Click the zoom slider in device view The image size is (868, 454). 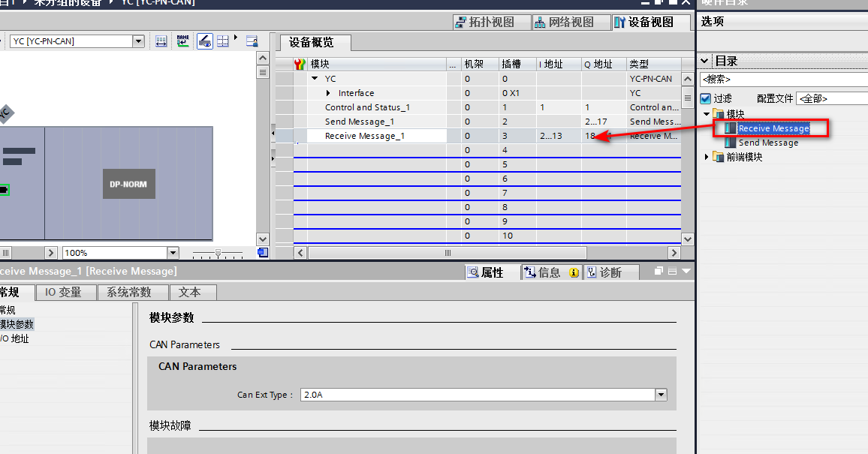pyautogui.click(x=218, y=253)
